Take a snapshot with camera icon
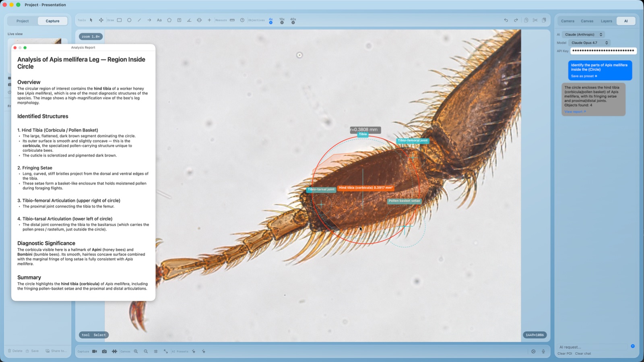This screenshot has height=362, width=644. 104,352
